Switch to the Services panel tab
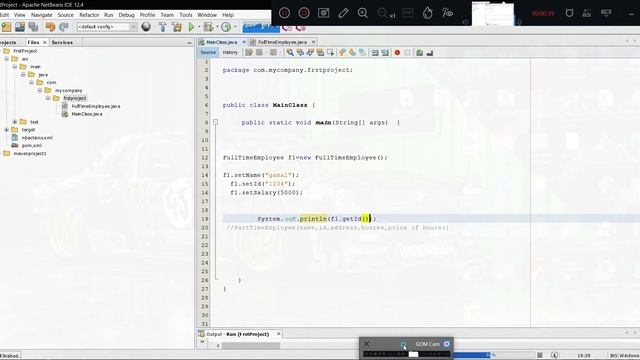640x360 pixels. point(62,42)
